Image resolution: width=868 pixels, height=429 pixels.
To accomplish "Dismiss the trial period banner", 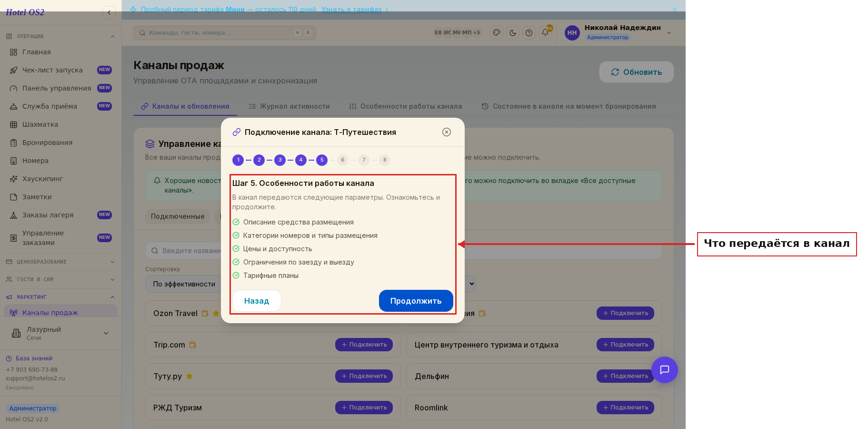I will [x=674, y=10].
